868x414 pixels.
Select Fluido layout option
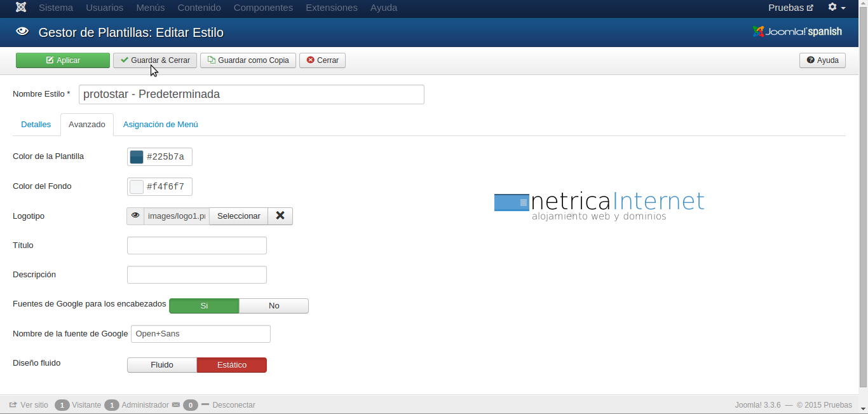(162, 365)
